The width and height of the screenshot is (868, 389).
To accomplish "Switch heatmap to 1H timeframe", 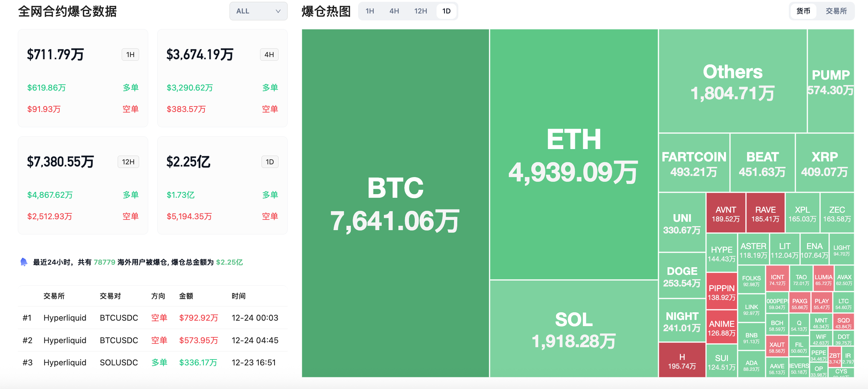I will click(x=370, y=11).
